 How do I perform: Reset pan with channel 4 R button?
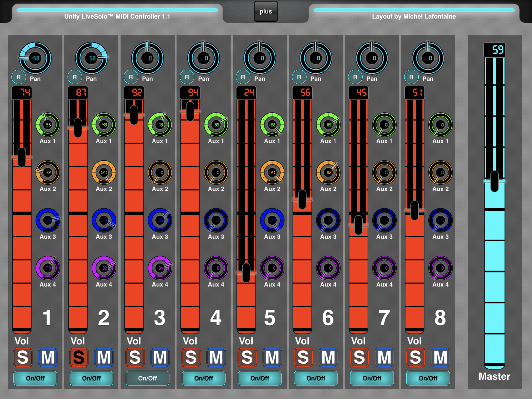(x=187, y=77)
